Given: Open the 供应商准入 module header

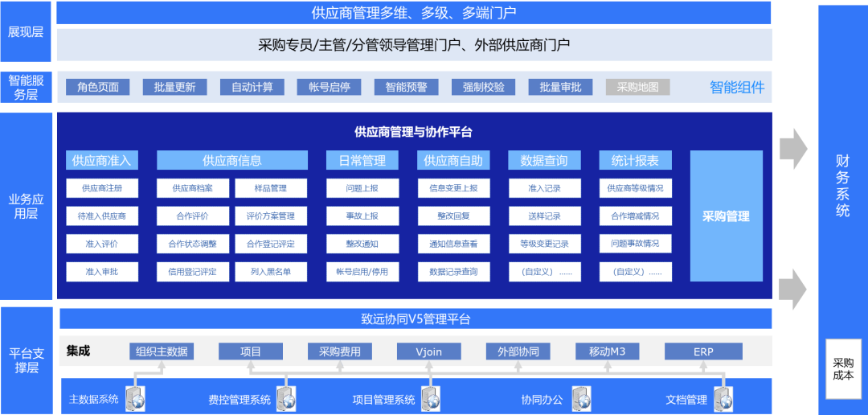Looking at the screenshot, I should tap(102, 161).
